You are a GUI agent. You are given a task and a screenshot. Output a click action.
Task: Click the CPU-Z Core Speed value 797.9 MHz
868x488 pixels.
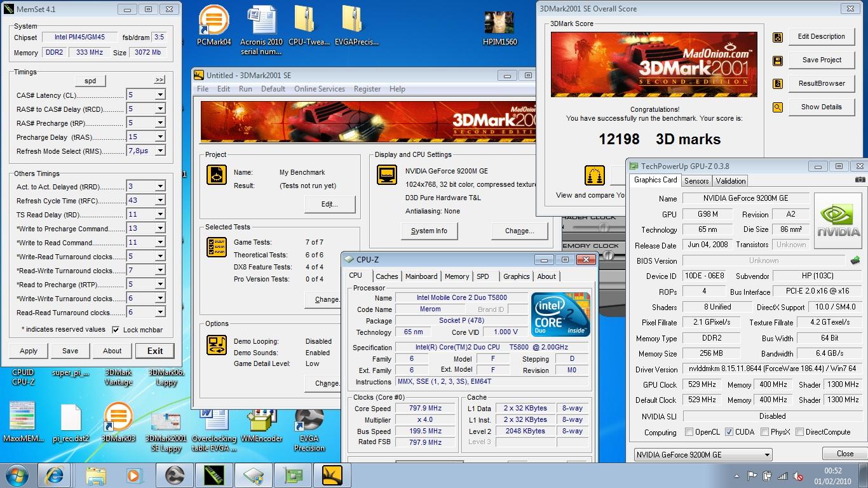coord(425,409)
